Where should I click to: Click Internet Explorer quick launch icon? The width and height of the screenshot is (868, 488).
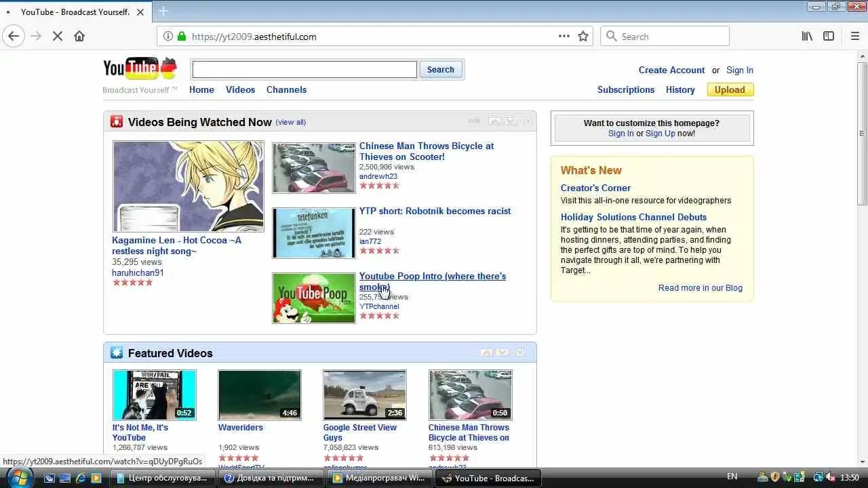[80, 478]
